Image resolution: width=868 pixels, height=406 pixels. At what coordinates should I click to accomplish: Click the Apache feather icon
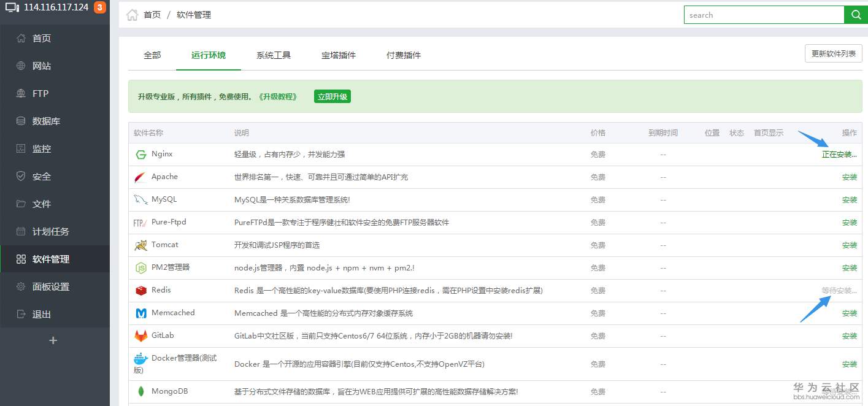pos(140,177)
